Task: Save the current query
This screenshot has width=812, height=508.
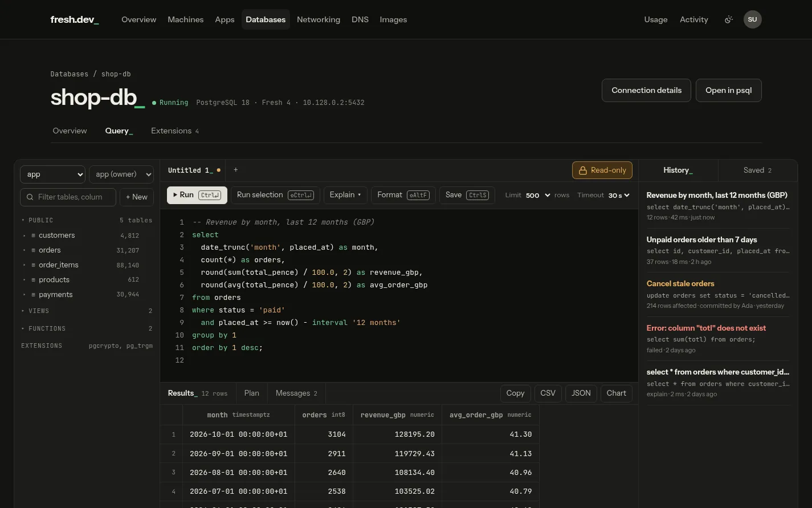Action: 467,195
